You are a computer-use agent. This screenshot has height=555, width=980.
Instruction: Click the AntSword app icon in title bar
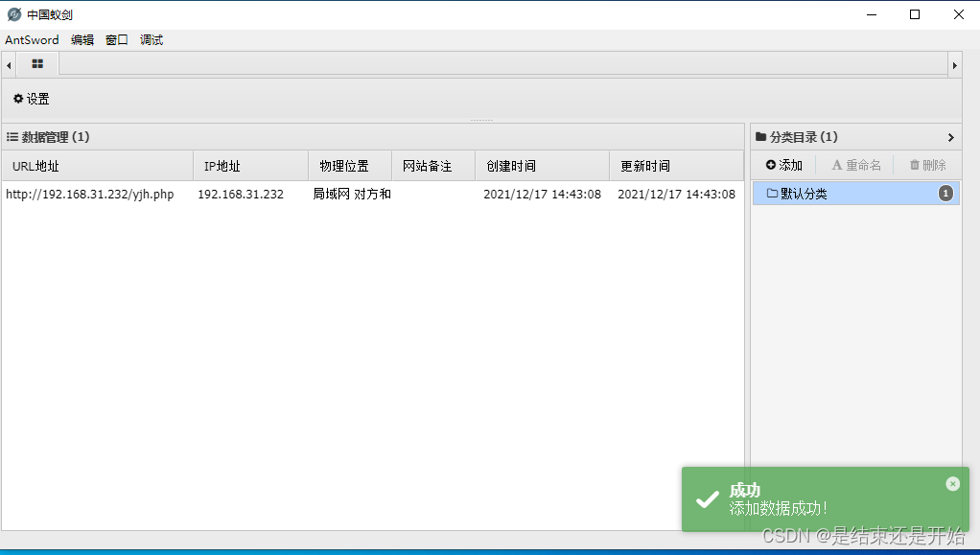tap(13, 14)
